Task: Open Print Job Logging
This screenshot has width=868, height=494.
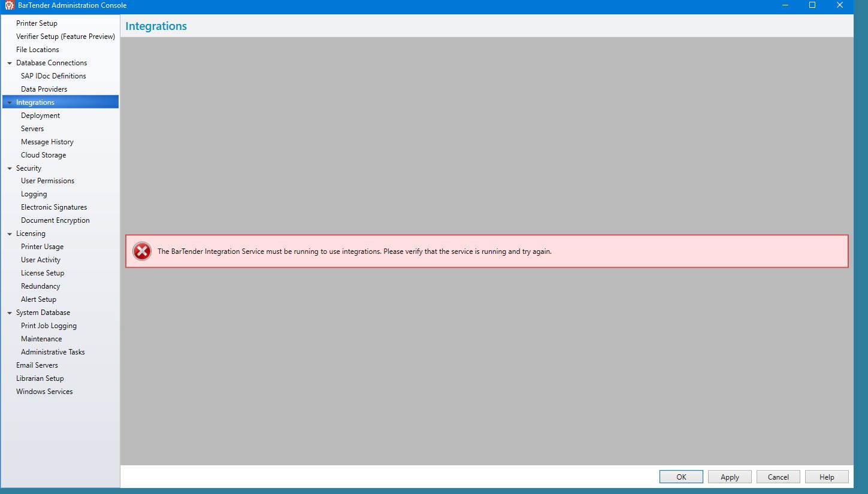Action: pyautogui.click(x=49, y=326)
